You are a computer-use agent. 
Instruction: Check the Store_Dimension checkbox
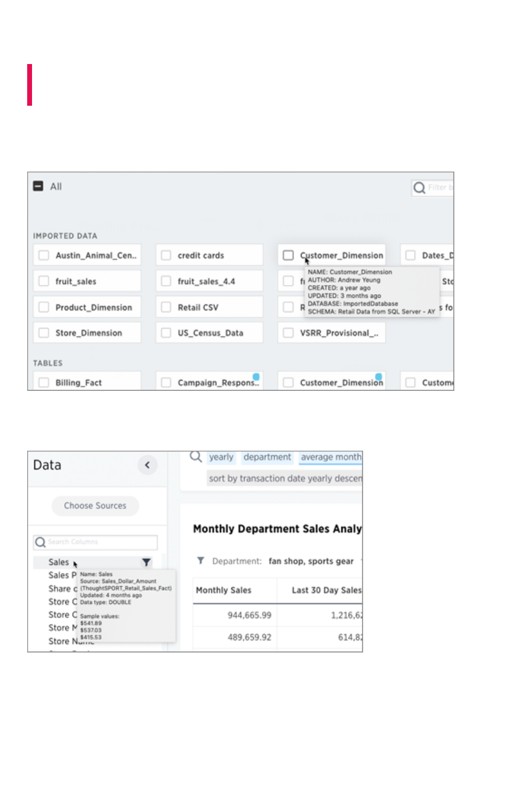pyautogui.click(x=43, y=333)
